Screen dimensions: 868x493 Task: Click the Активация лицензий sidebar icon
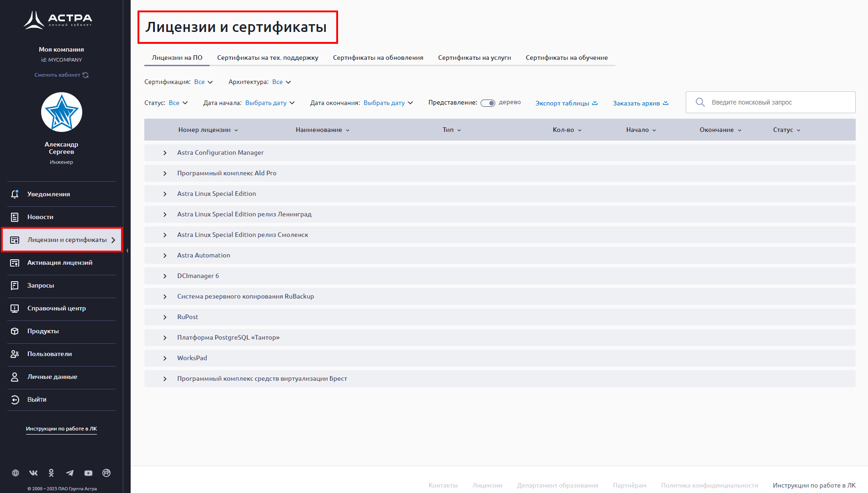[x=15, y=262]
